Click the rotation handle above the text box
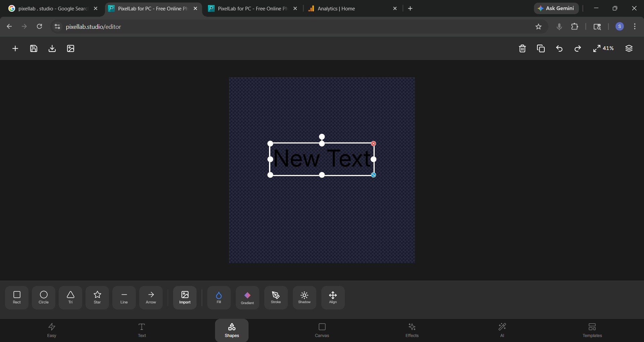Screen dimensions: 644x342 [x=322, y=136]
